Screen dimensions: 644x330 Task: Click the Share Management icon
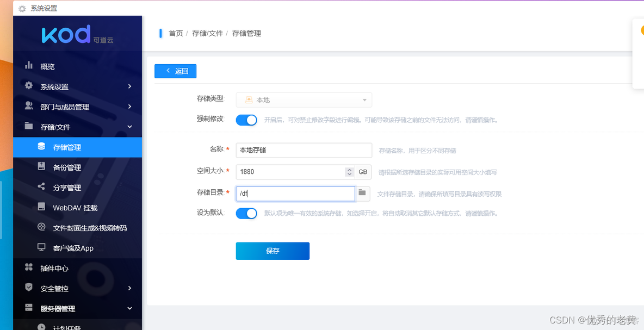(41, 187)
